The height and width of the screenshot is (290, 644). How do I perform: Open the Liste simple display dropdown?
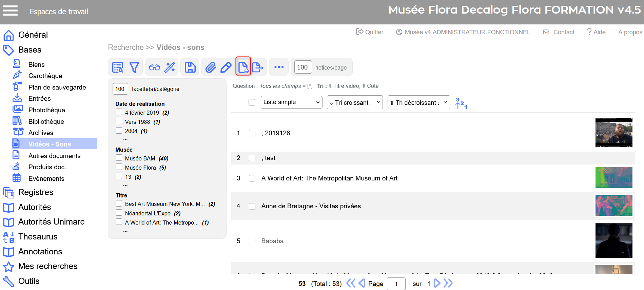coord(291,102)
